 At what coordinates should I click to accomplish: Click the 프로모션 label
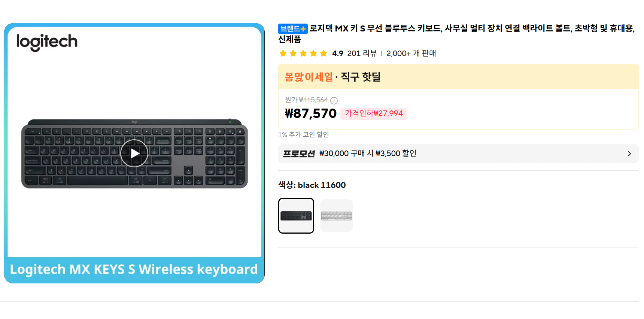click(299, 154)
